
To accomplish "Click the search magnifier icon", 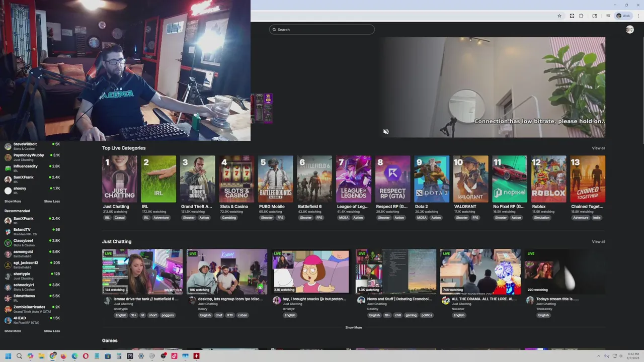I will pos(274,30).
